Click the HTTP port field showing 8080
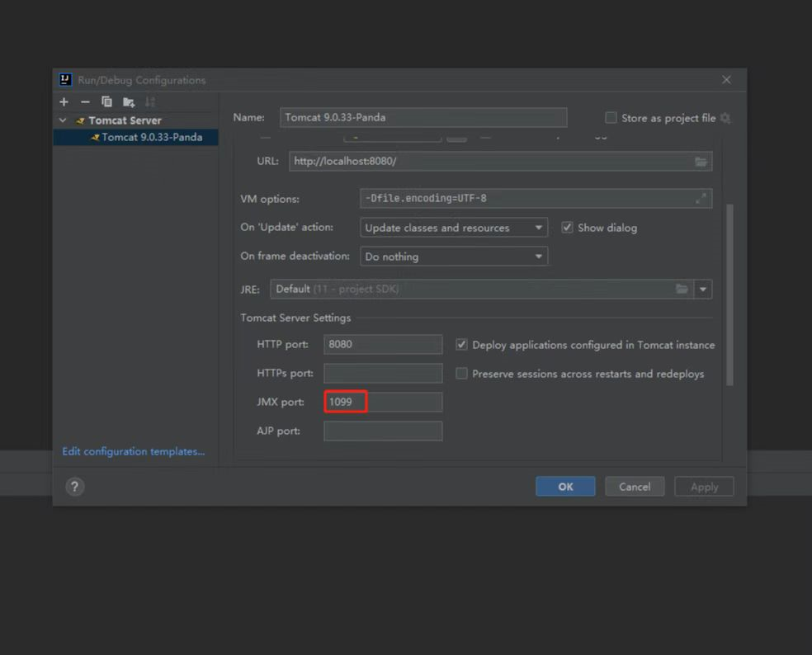Viewport: 812px width, 655px height. point(383,344)
